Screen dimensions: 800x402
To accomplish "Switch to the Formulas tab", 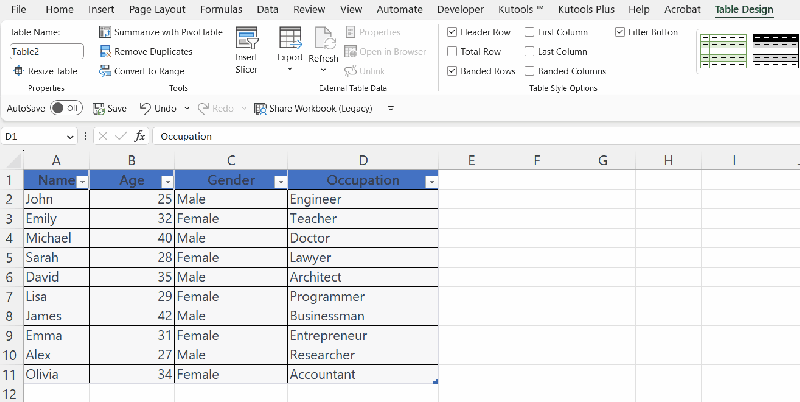I will (221, 9).
